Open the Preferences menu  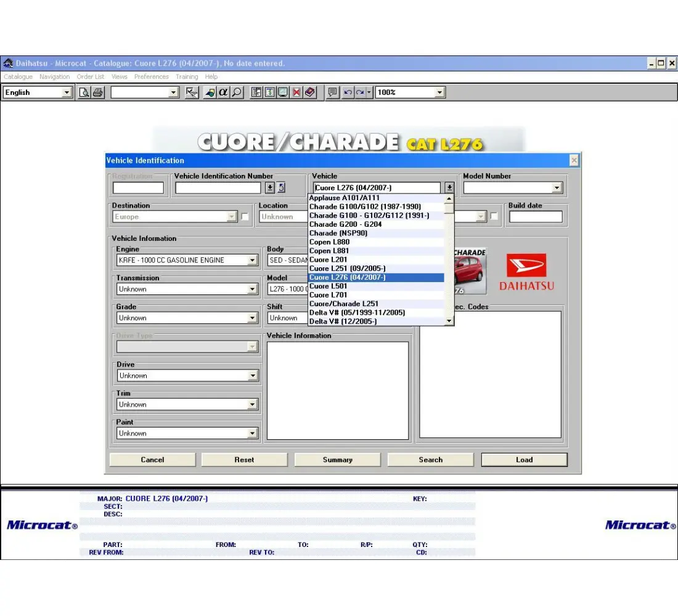(x=152, y=77)
